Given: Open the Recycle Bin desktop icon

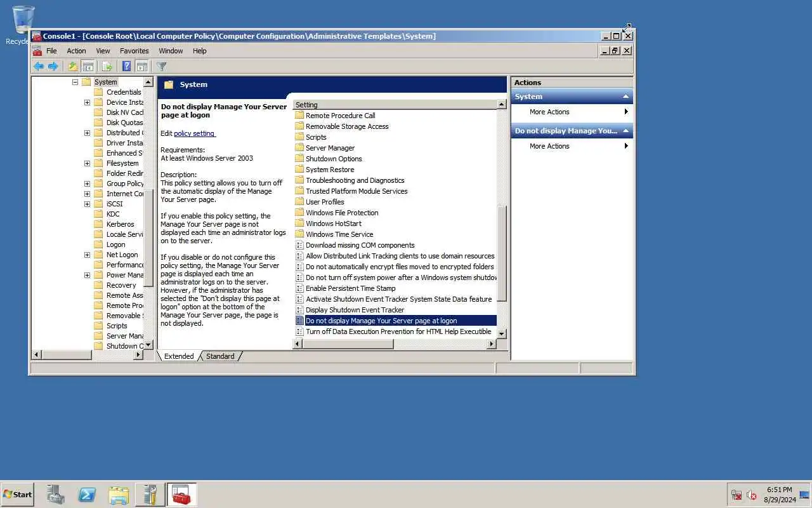Looking at the screenshot, I should [x=23, y=24].
